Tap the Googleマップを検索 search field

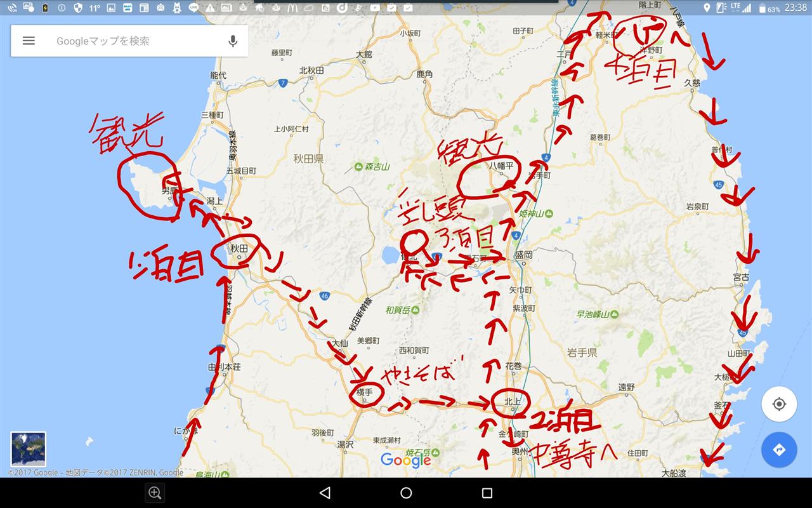129,41
